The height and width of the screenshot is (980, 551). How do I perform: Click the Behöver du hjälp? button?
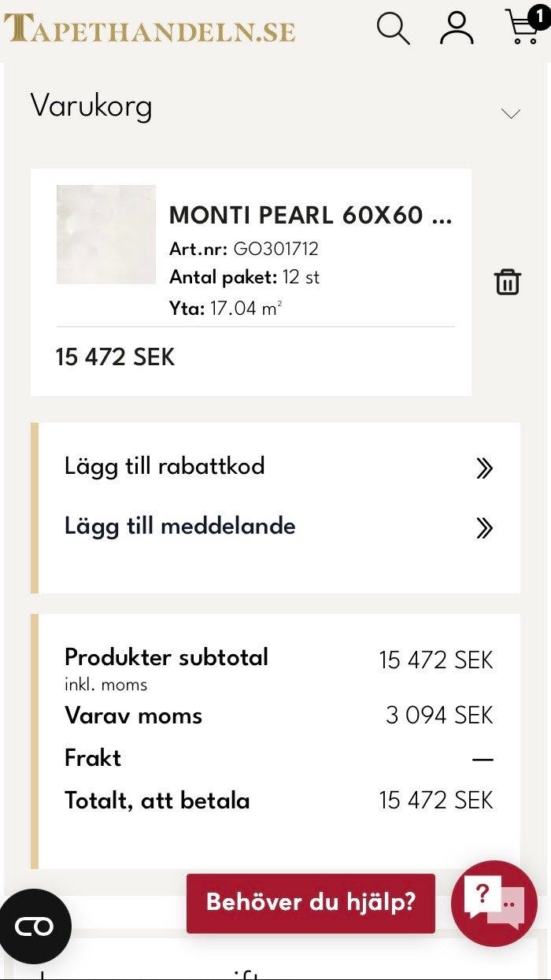pos(311,903)
